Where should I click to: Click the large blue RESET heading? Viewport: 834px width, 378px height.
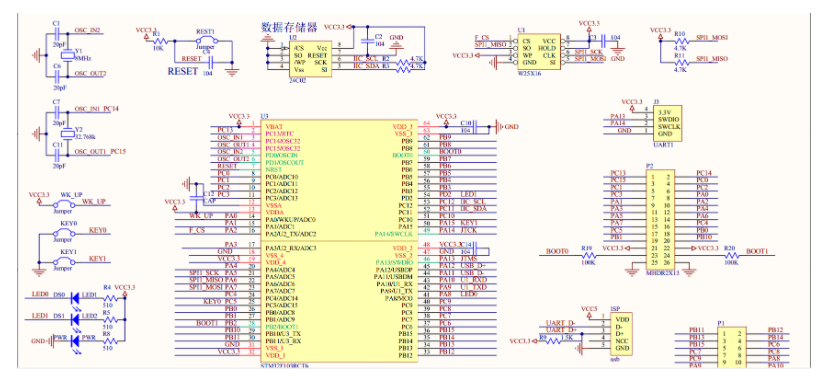coord(183,71)
